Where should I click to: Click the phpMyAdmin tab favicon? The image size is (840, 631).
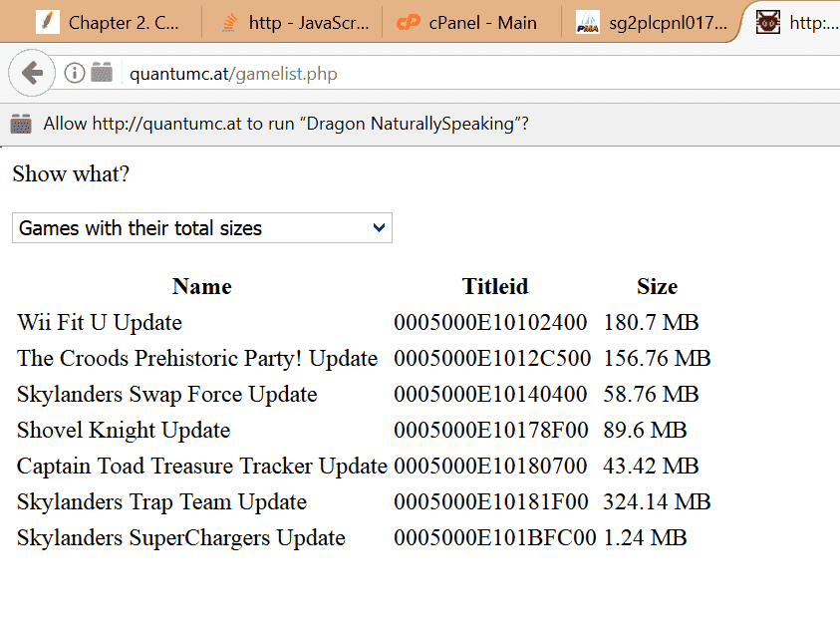tap(588, 23)
